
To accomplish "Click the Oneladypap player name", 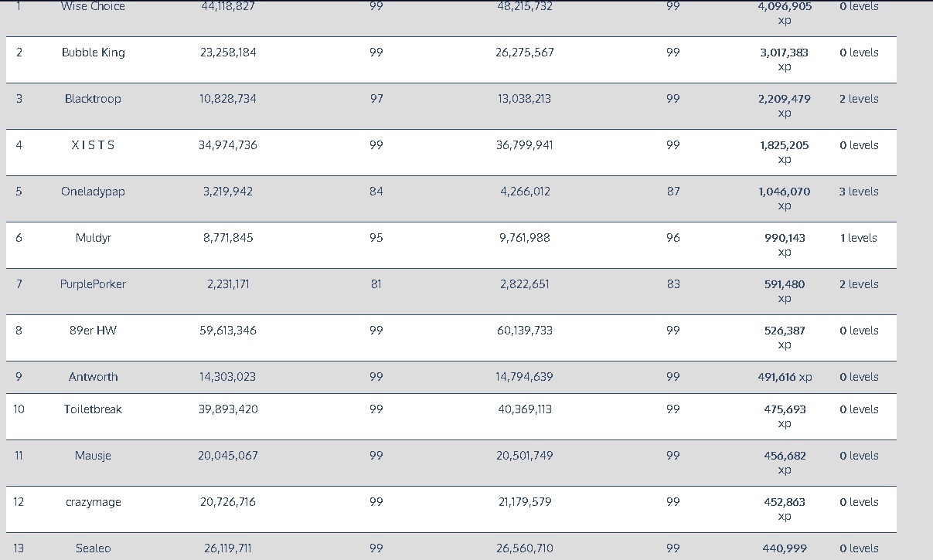I will tap(93, 192).
